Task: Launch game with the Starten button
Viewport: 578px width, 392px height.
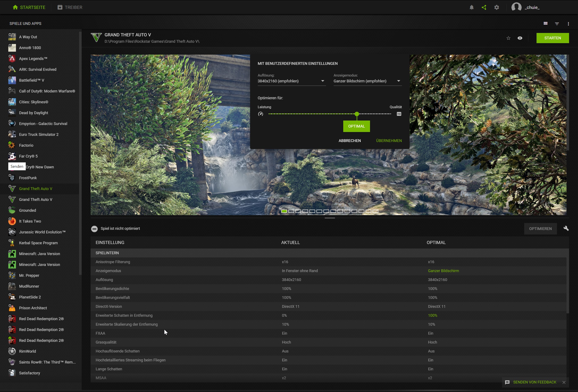Action: click(552, 38)
